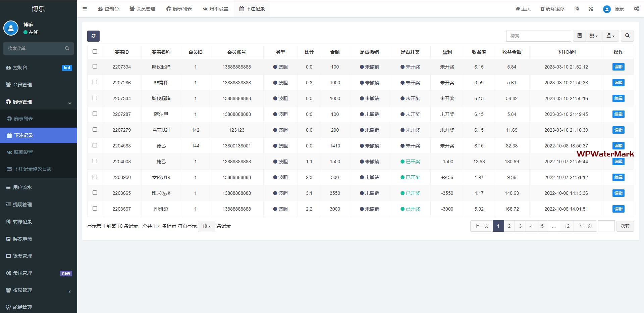
Task: Tick the select-all checkbox in table header
Action: [95, 52]
